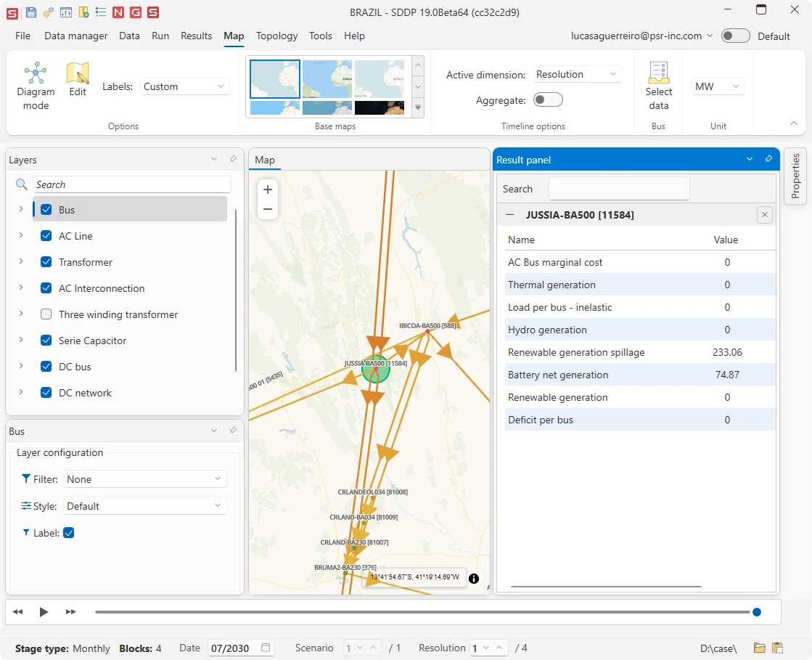Open the Filter None dropdown
This screenshot has height=660, width=812.
click(145, 479)
